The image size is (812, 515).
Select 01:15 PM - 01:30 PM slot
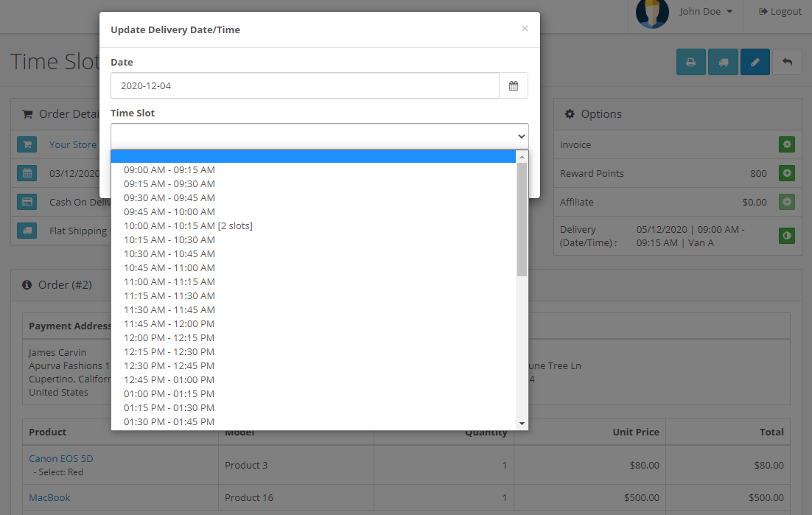313,407
